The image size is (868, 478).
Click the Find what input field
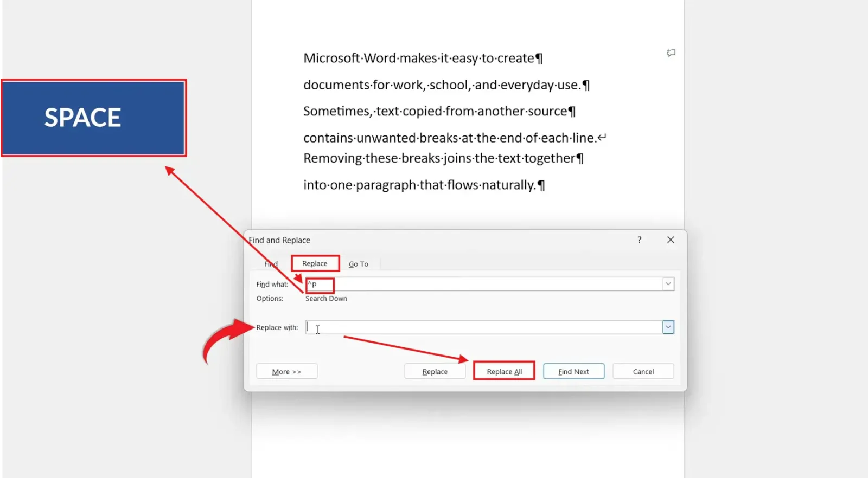(x=483, y=284)
